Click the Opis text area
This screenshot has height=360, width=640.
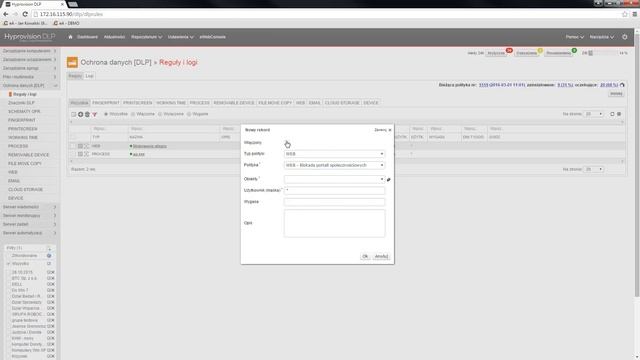coord(334,223)
